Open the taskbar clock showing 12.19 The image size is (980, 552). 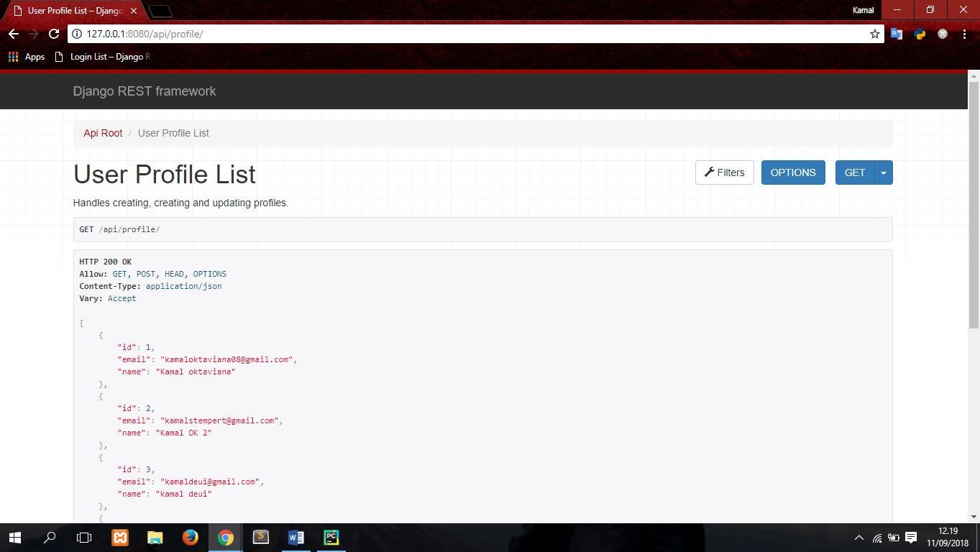pyautogui.click(x=948, y=537)
